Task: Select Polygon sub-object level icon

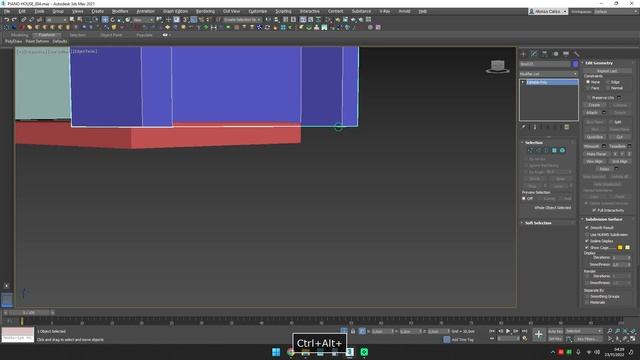Action: pos(554,151)
